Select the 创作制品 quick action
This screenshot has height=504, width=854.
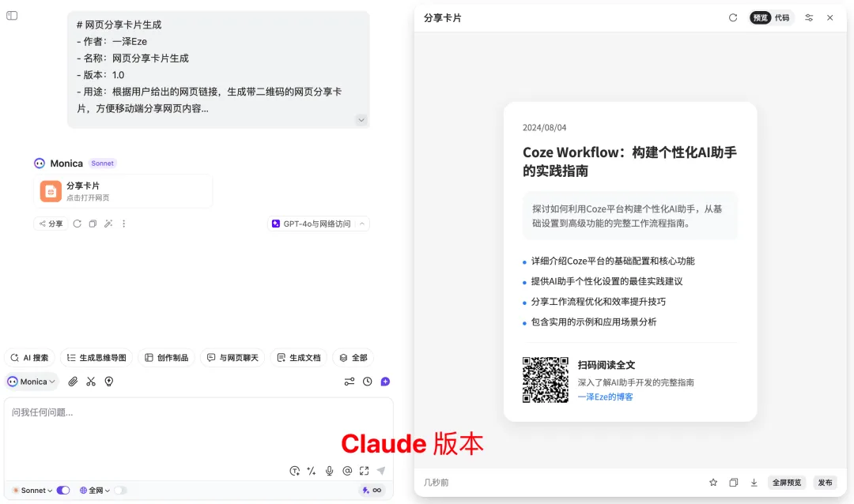(x=167, y=358)
